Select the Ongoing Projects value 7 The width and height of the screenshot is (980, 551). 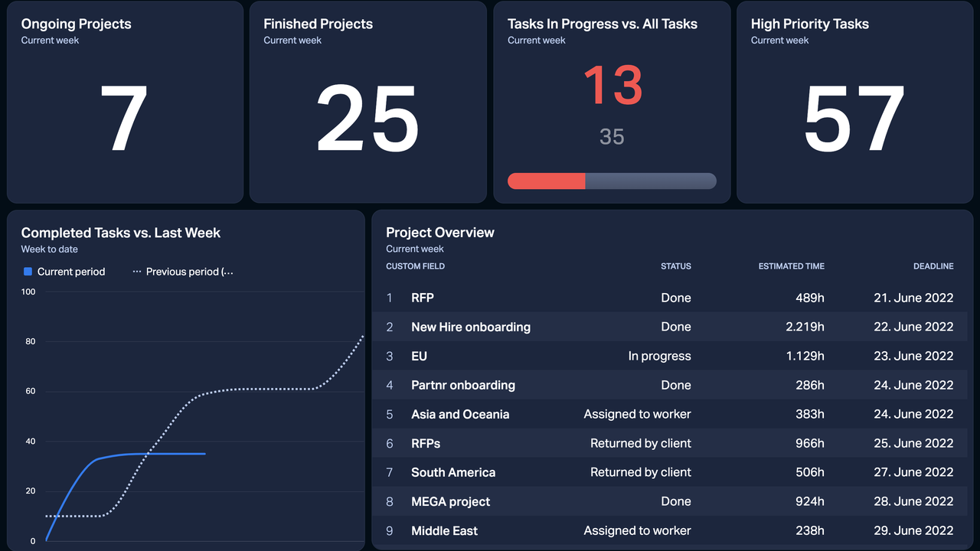pyautogui.click(x=124, y=119)
